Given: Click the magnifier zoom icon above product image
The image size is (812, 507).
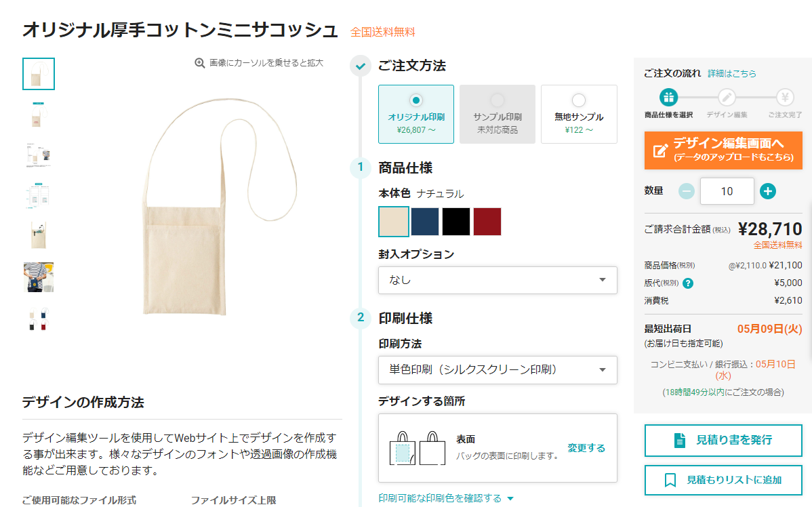Looking at the screenshot, I should click(x=200, y=63).
